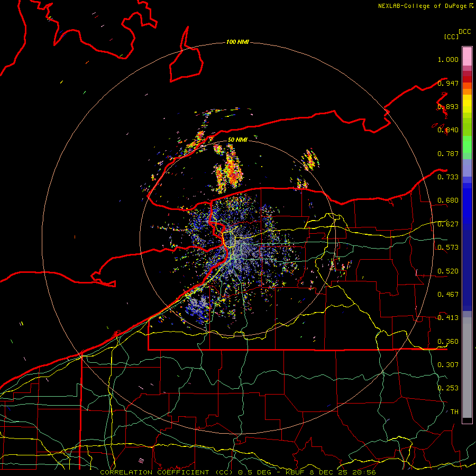Click the DCC legend heading

(465, 32)
